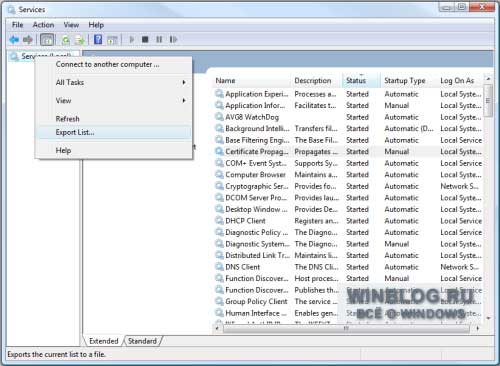The width and height of the screenshot is (500, 366).
Task: Click 'Registers an...' description of DHCP Client
Action: click(316, 221)
